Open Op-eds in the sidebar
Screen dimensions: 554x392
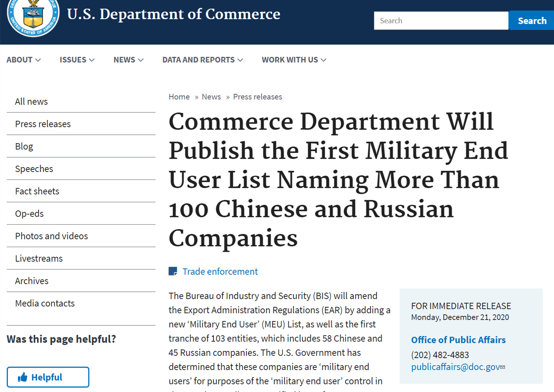click(x=81, y=214)
